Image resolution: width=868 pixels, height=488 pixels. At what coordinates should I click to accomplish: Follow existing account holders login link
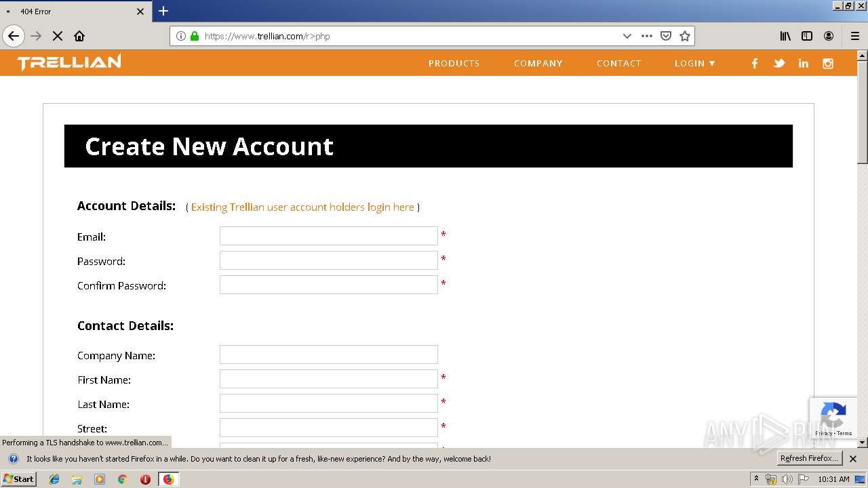[x=302, y=207]
